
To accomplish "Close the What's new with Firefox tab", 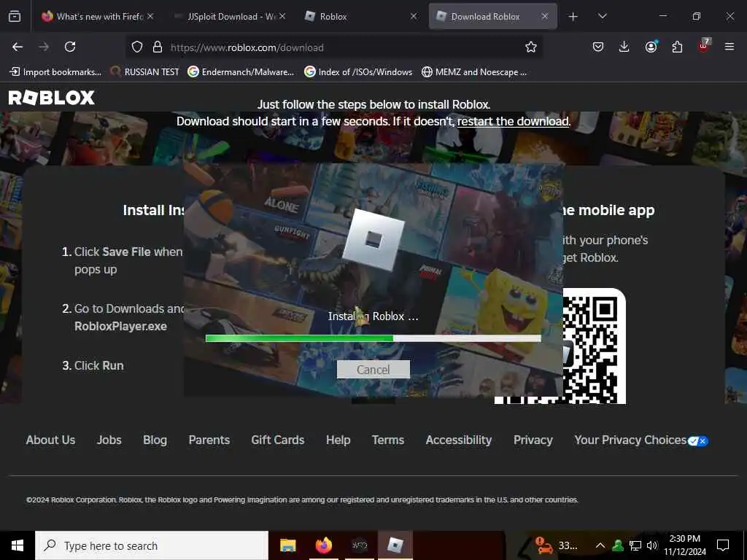I will pyautogui.click(x=150, y=16).
